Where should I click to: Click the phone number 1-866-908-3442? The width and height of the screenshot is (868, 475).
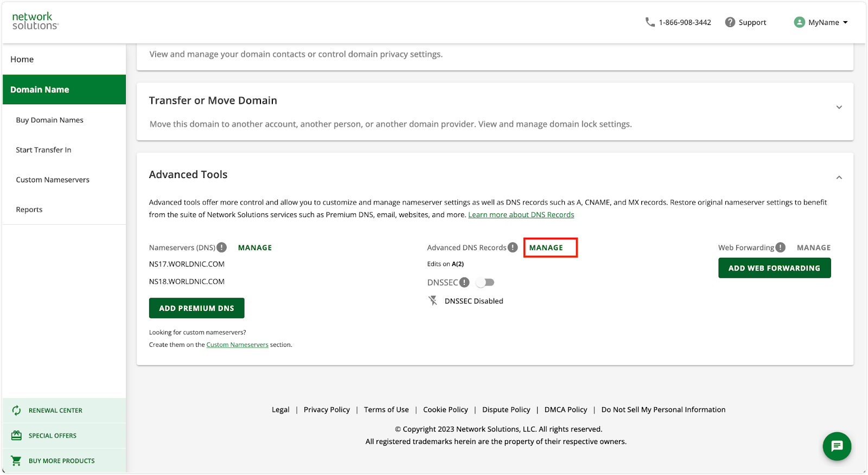coord(685,22)
